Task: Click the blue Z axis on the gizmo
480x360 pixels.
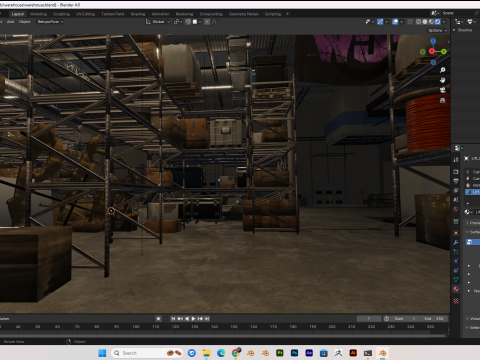Action: [433, 41]
